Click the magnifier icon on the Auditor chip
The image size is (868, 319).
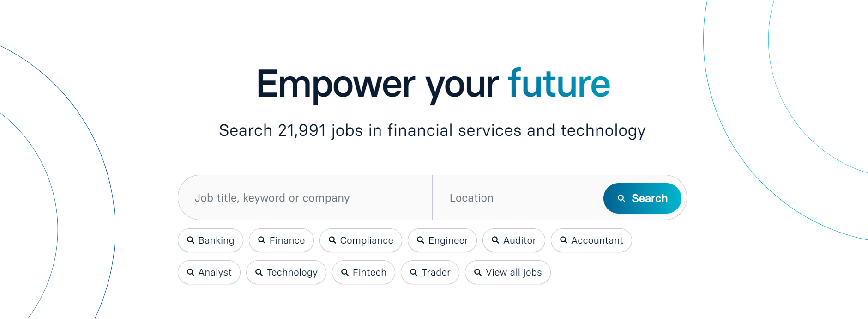(x=495, y=240)
